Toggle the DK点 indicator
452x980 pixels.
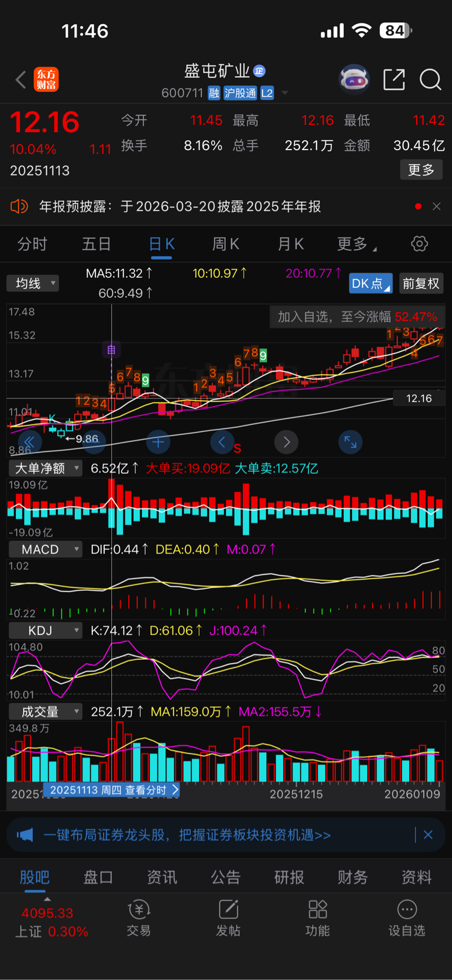tap(370, 283)
